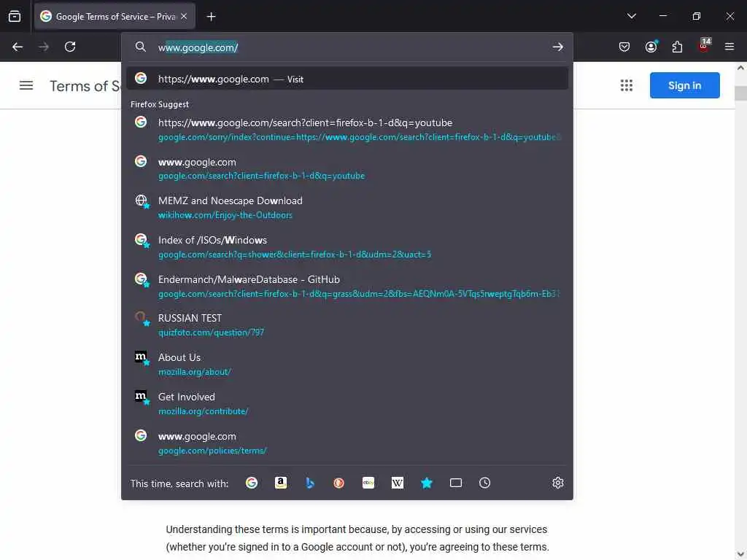Search this time with Bing icon

pos(309,483)
